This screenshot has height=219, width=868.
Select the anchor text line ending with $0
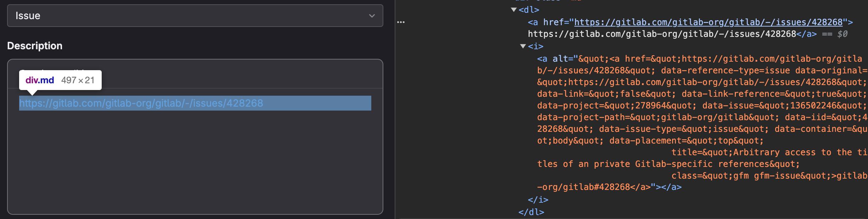pyautogui.click(x=687, y=34)
